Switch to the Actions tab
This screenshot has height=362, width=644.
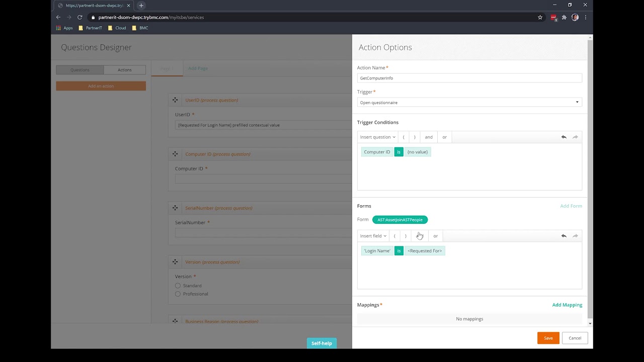click(x=125, y=70)
